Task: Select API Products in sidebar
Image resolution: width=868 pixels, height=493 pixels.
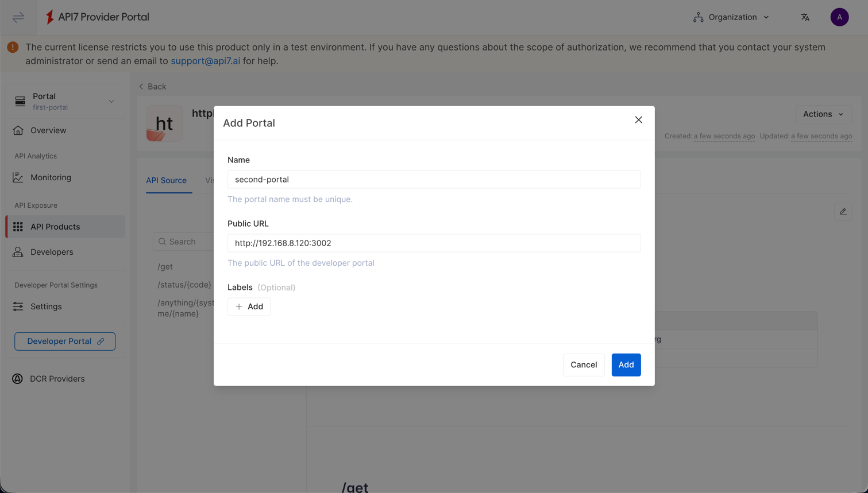Action: click(x=55, y=227)
